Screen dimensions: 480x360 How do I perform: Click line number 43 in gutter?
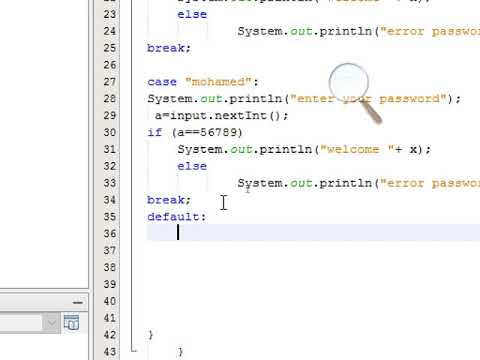tap(110, 352)
